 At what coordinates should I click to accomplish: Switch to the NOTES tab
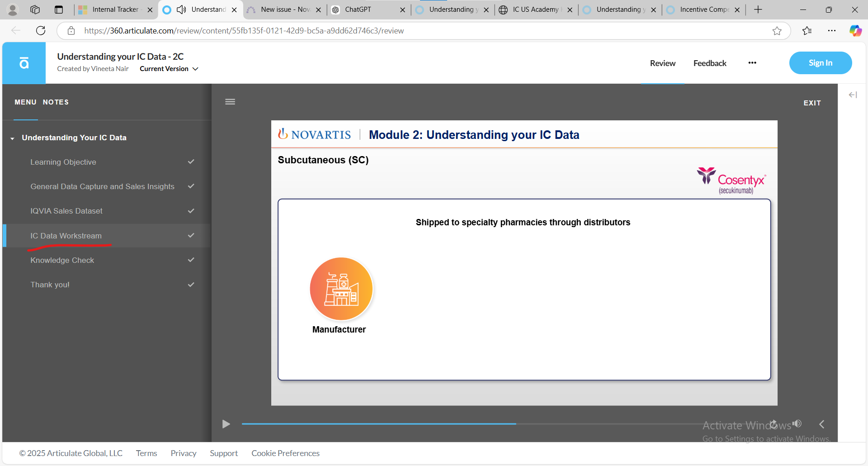pos(56,102)
